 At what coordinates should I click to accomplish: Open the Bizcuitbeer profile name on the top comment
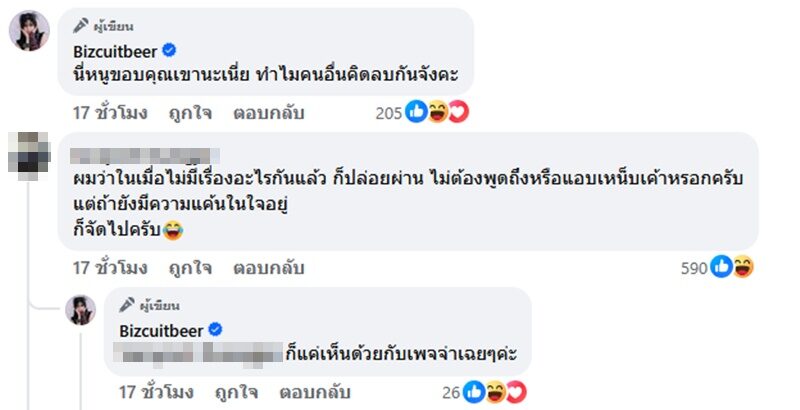[x=114, y=50]
